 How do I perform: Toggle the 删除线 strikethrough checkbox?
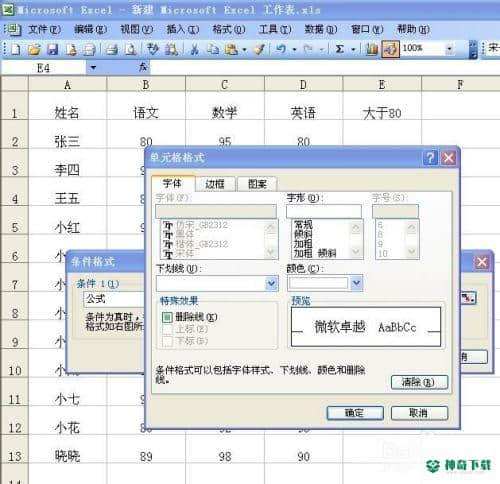click(167, 317)
